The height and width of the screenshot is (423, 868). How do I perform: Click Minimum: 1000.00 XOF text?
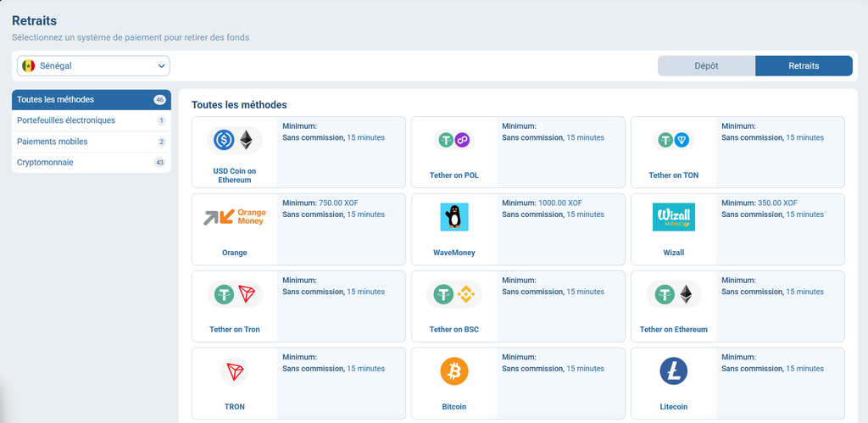tap(542, 203)
